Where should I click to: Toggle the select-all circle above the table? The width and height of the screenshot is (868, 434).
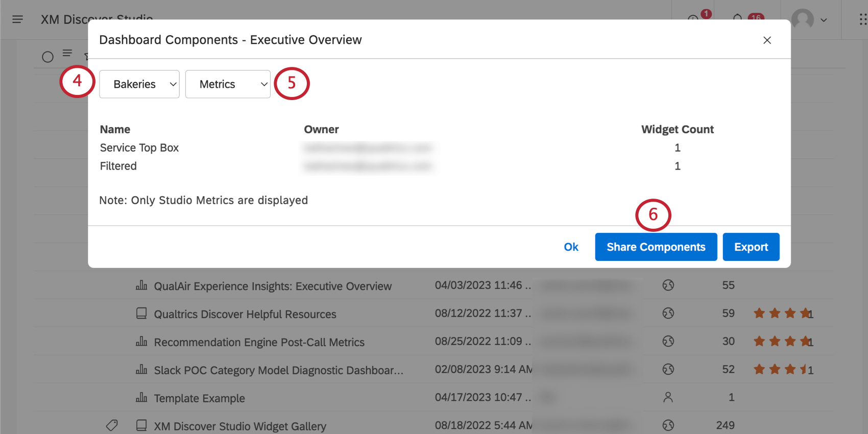(x=47, y=57)
